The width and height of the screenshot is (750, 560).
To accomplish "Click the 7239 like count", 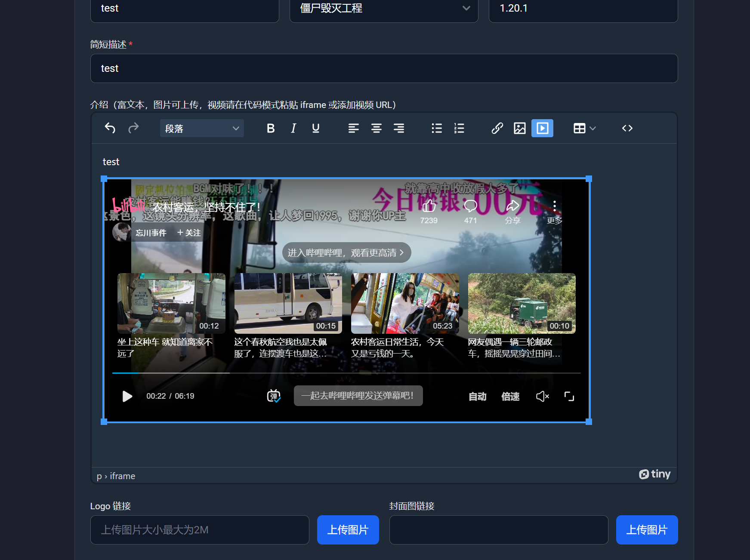I will [x=429, y=221].
